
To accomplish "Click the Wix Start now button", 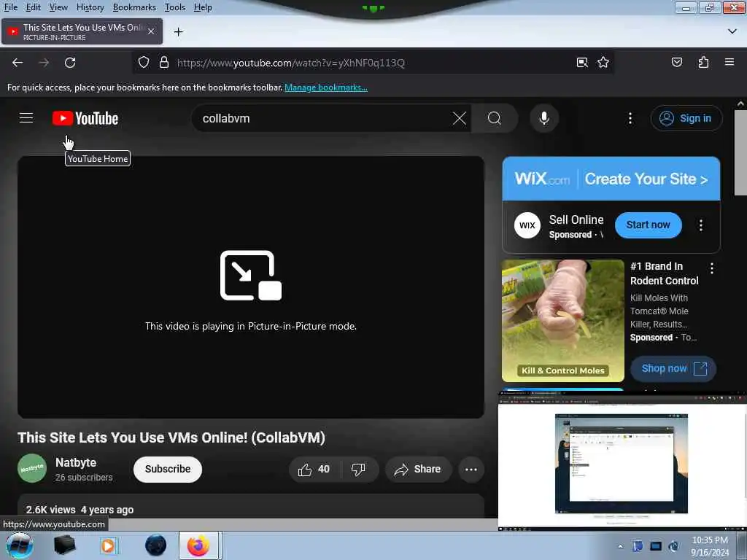I will point(648,225).
